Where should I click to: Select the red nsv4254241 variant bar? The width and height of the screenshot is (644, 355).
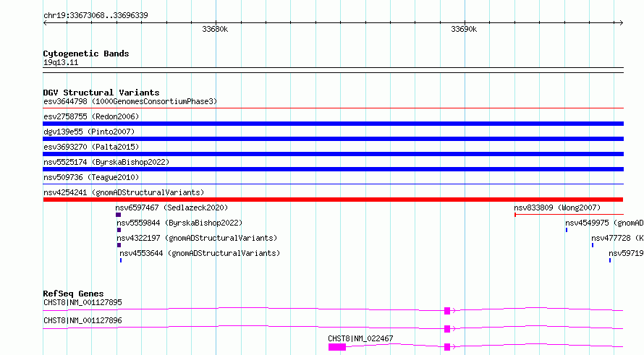tap(333, 200)
